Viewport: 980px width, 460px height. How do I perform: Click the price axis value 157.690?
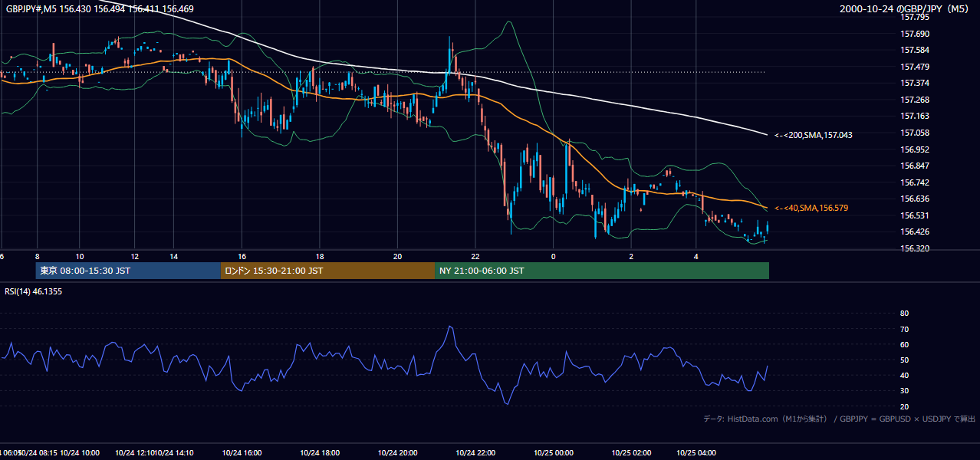[915, 34]
